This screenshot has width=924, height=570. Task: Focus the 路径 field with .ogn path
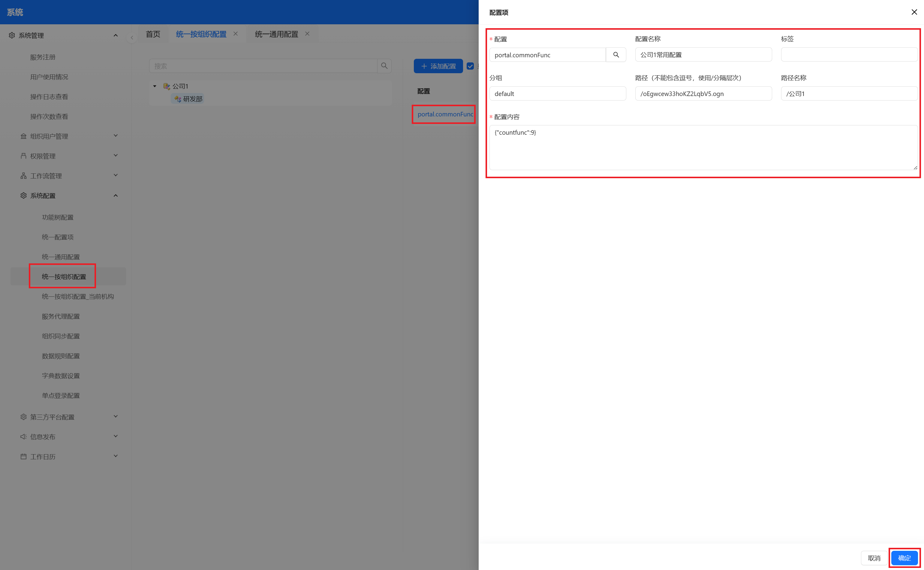[x=703, y=94]
